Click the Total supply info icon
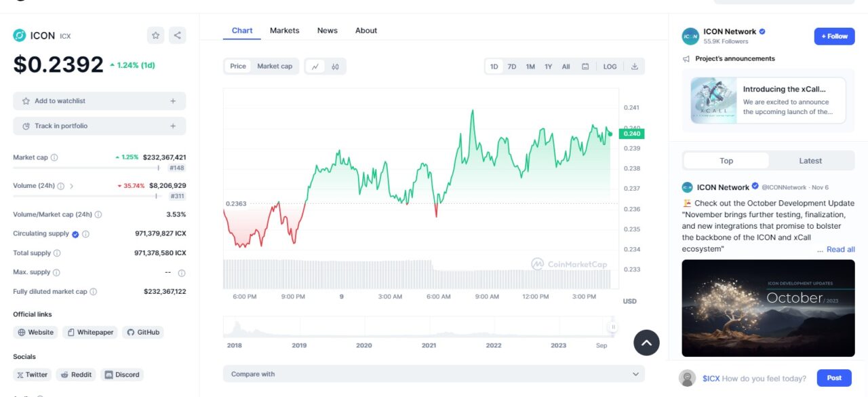Viewport: 868px width, 397px height. [x=57, y=253]
